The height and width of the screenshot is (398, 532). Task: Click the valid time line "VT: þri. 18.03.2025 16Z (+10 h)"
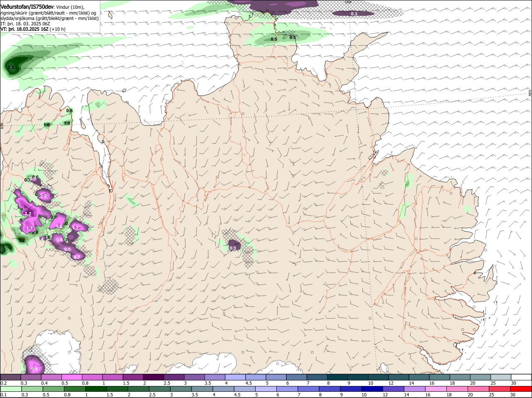tap(33, 29)
